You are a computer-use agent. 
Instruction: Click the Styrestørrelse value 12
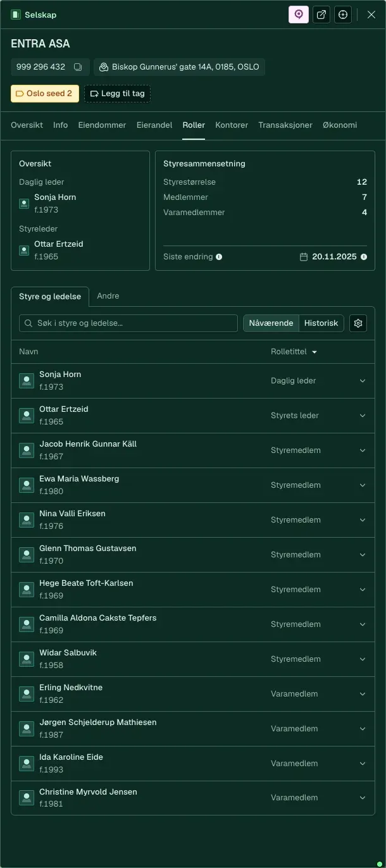coord(362,182)
